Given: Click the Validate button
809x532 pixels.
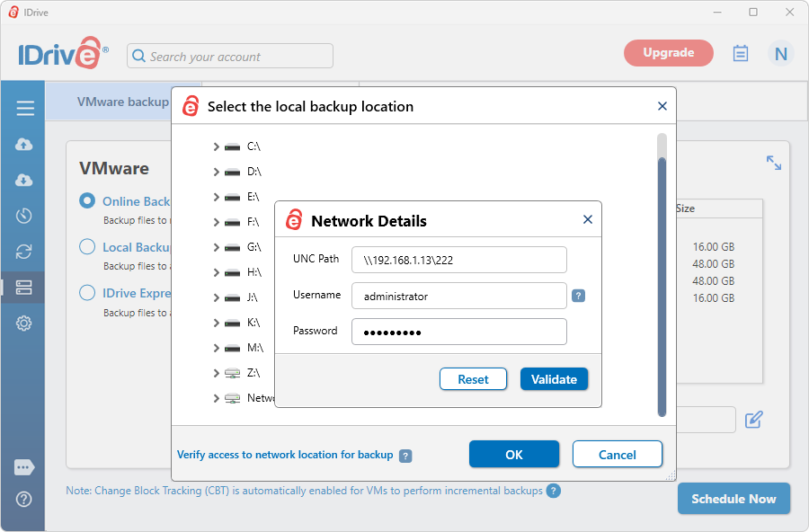Looking at the screenshot, I should click(554, 379).
